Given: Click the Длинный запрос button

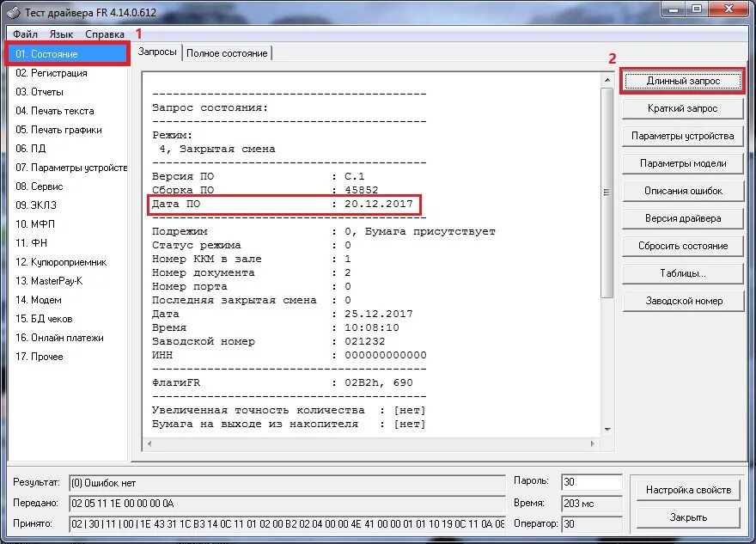Looking at the screenshot, I should [x=683, y=81].
